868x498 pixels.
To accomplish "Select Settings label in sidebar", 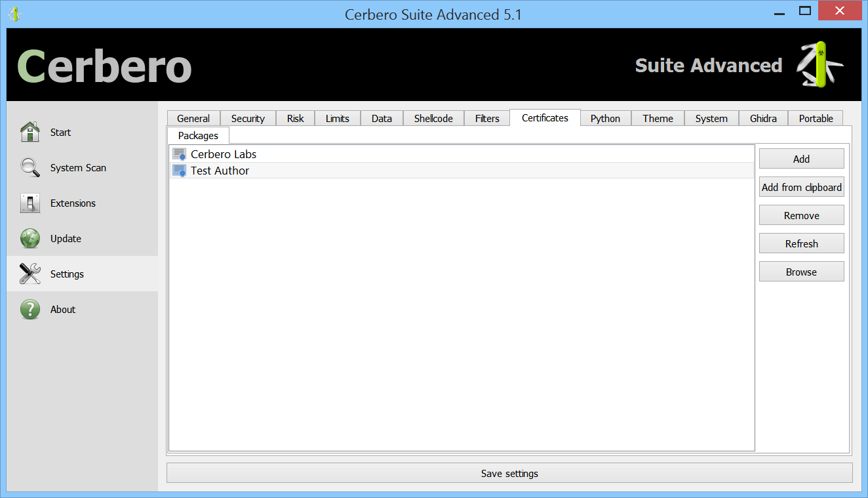I will pyautogui.click(x=67, y=274).
